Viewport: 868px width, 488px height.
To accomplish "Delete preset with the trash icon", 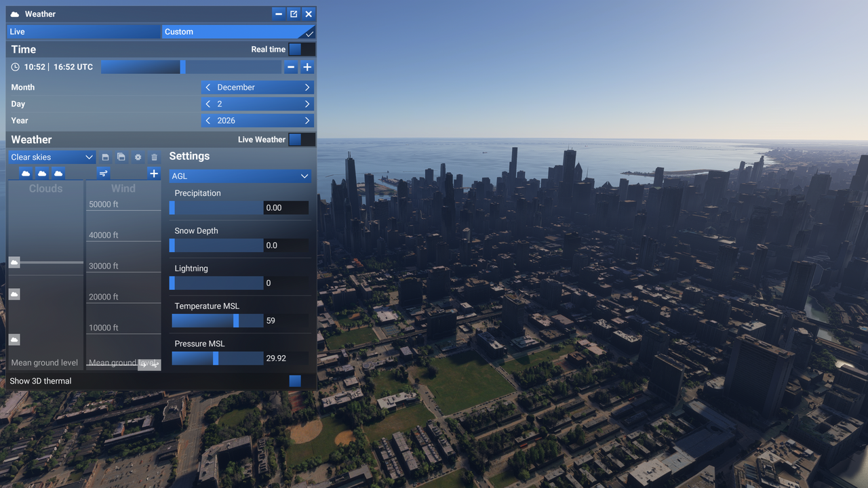I will tap(154, 157).
